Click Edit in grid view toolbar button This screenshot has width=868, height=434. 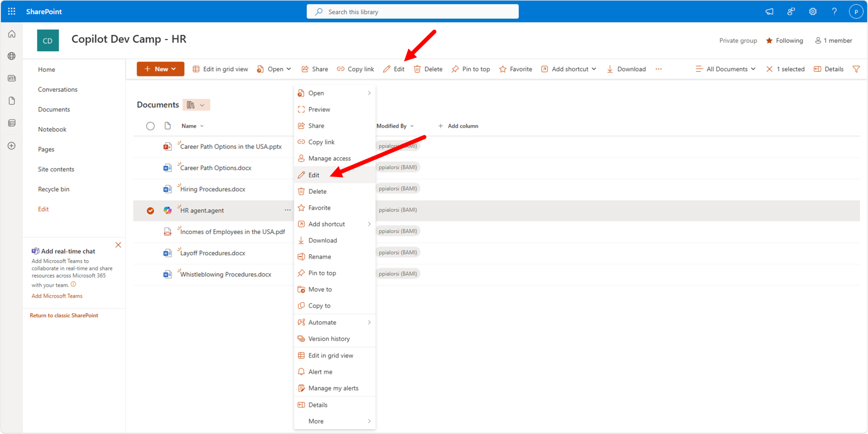[x=220, y=69]
